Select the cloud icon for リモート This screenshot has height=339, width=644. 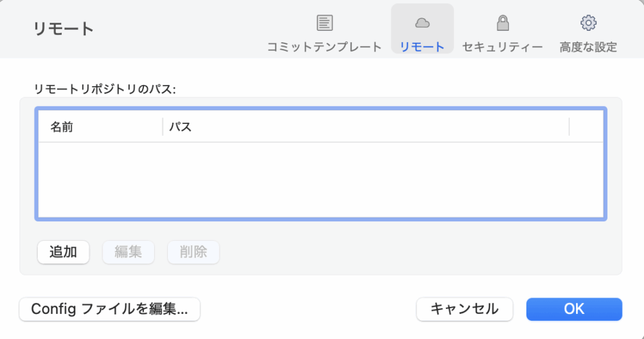click(x=422, y=23)
